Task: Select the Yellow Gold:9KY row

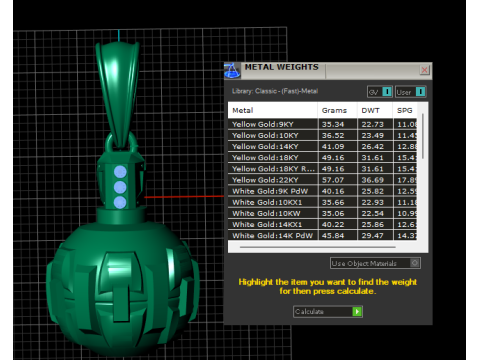Action: (x=322, y=124)
